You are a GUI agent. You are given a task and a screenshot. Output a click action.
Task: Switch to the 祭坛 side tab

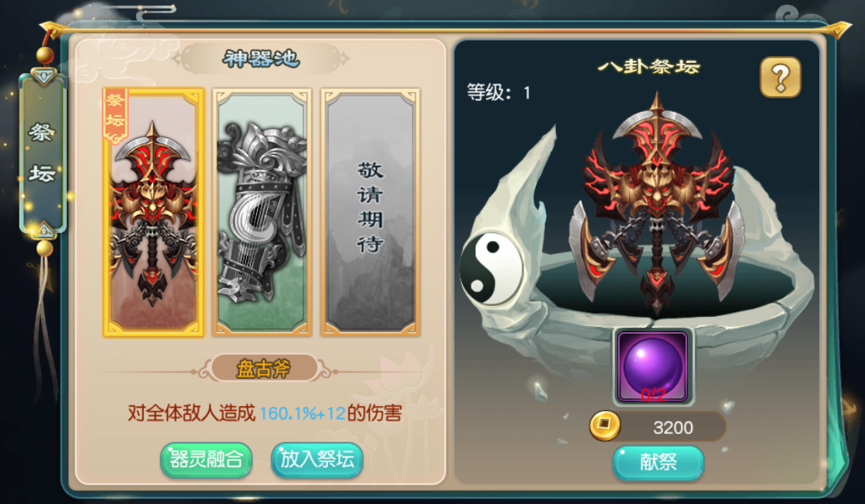(x=43, y=153)
